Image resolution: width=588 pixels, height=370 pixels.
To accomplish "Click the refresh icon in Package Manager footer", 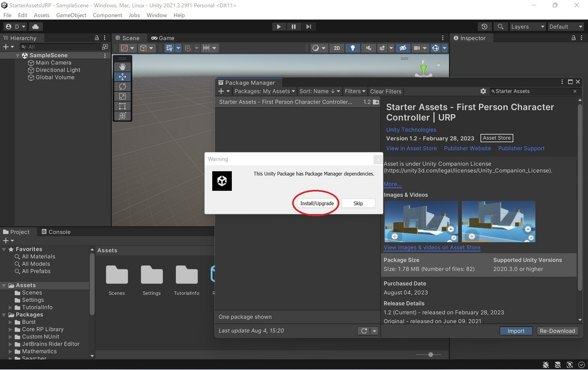I will (364, 331).
